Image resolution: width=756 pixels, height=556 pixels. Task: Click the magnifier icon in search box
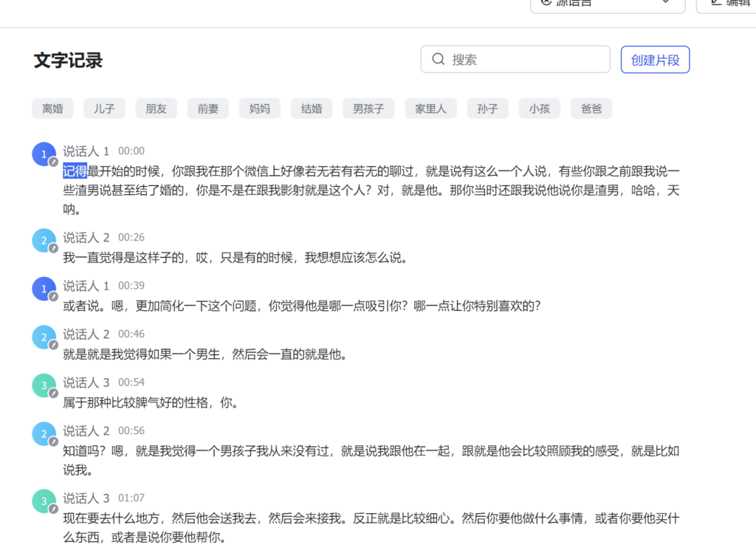[x=439, y=60]
